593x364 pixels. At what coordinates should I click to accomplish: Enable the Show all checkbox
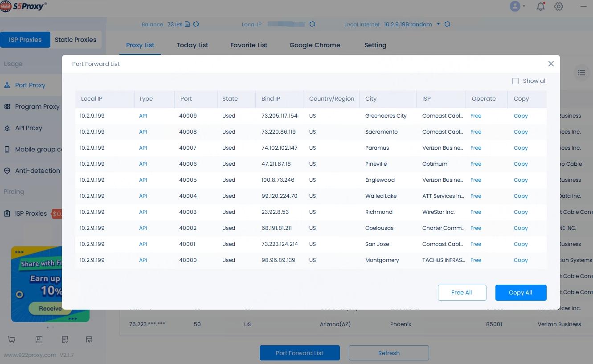(515, 81)
